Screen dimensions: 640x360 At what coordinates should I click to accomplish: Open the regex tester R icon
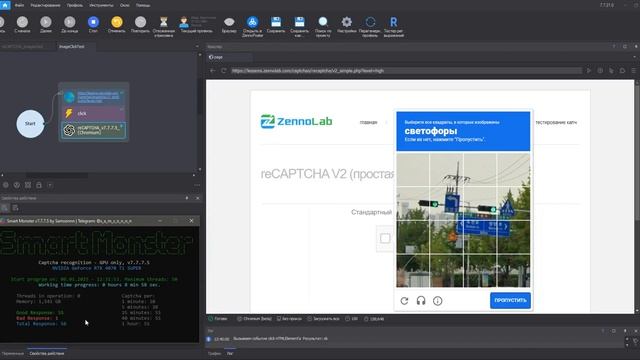tap(393, 22)
